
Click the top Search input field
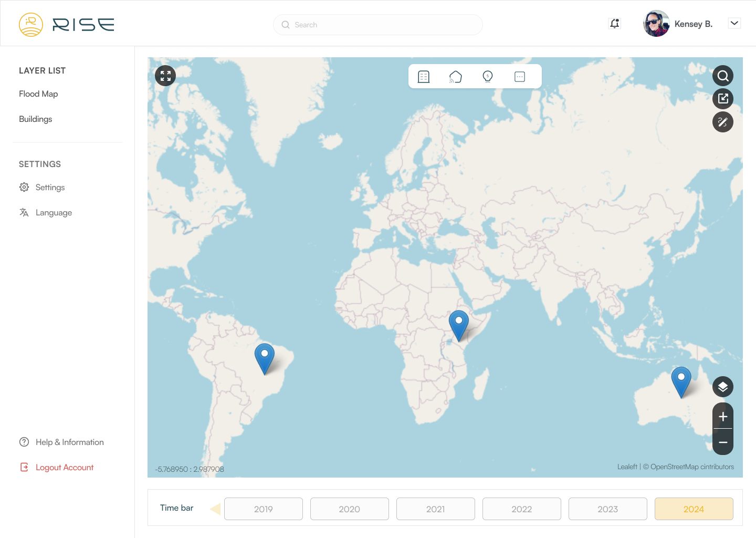pos(378,25)
